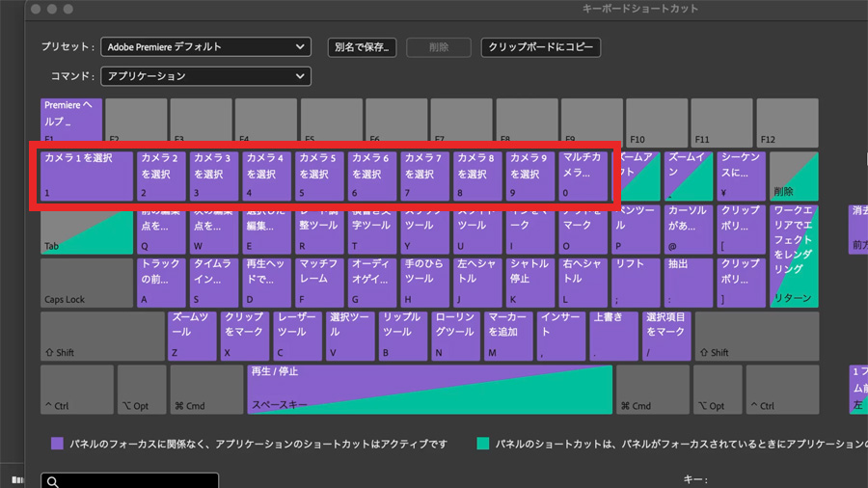Select the 上書き key
This screenshot has width=868, height=488.
(x=613, y=336)
